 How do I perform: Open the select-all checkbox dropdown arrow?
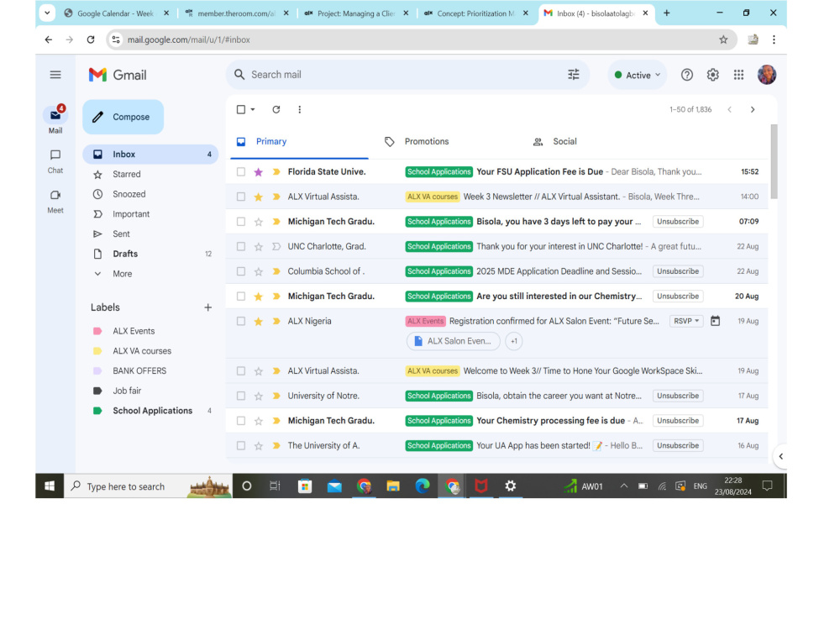click(253, 109)
